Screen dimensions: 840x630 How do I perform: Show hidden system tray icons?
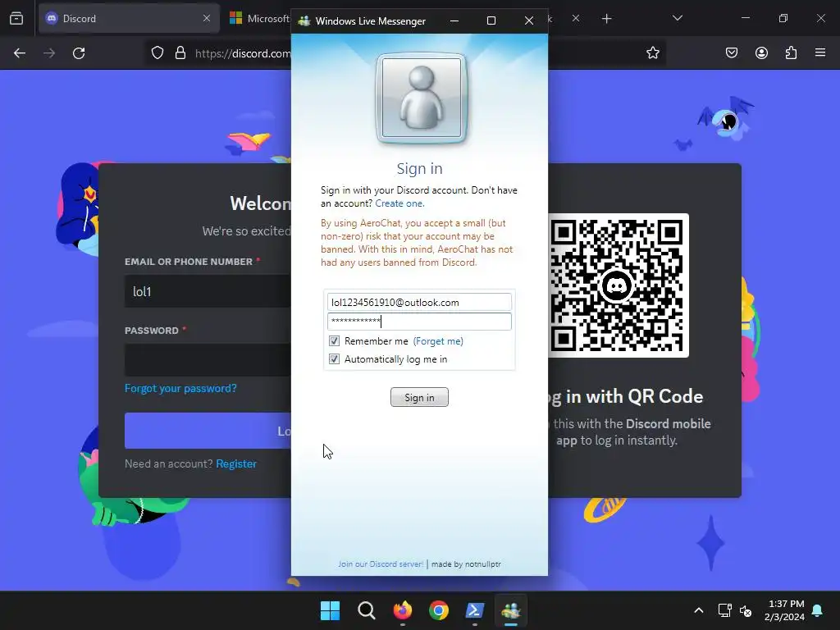pyautogui.click(x=699, y=610)
